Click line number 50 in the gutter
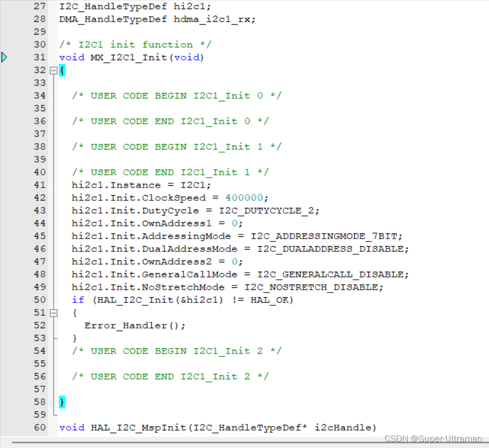The height and width of the screenshot is (448, 489). tap(39, 300)
